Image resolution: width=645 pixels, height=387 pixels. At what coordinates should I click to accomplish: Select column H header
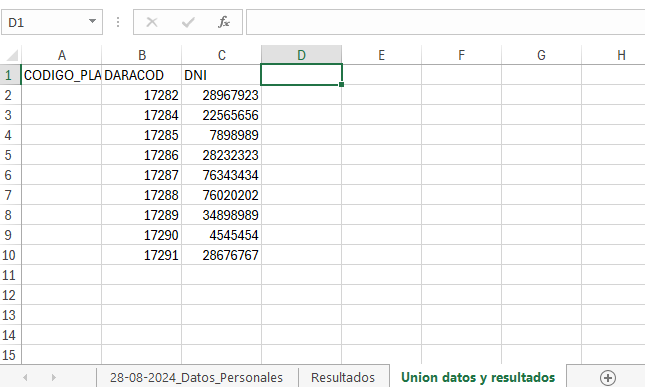(613, 55)
